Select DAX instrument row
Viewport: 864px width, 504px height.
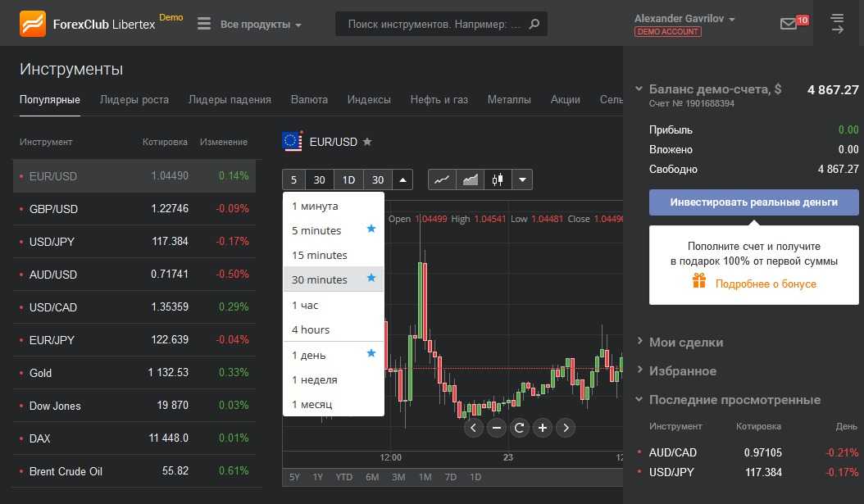click(134, 438)
